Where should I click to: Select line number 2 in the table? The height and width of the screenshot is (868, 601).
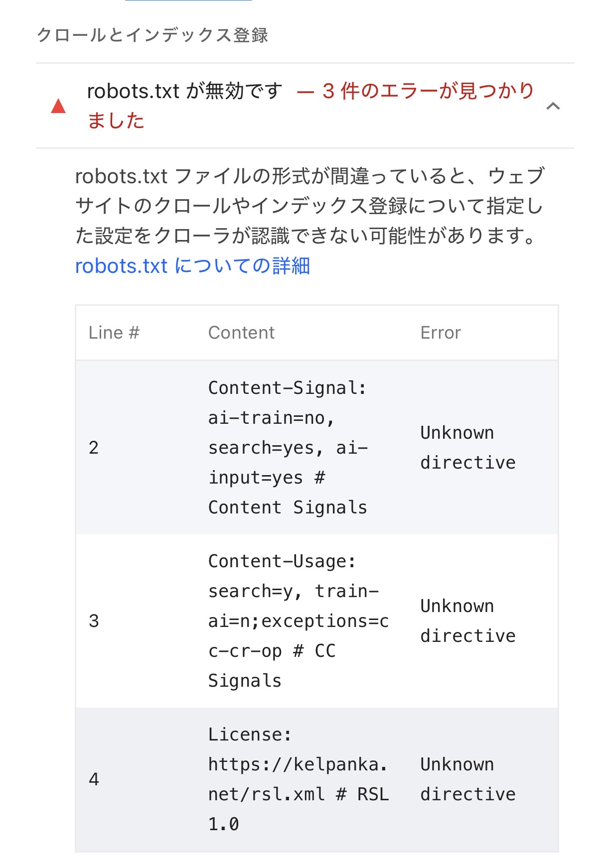(94, 448)
